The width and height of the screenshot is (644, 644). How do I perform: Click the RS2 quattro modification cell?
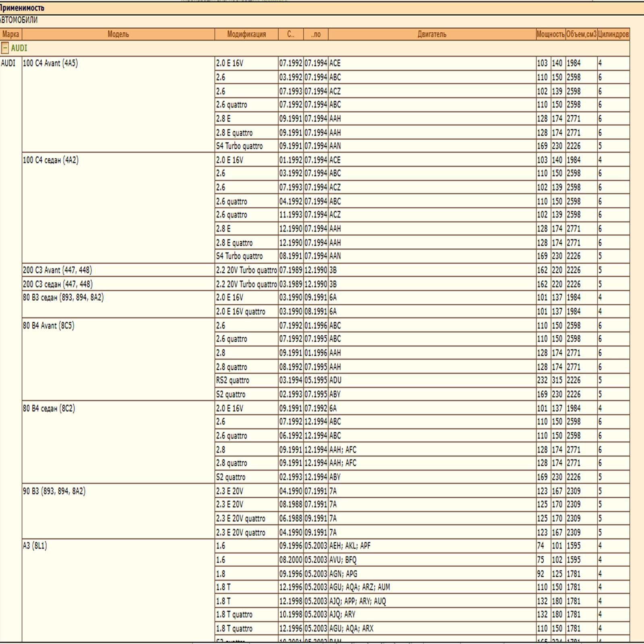(x=233, y=380)
